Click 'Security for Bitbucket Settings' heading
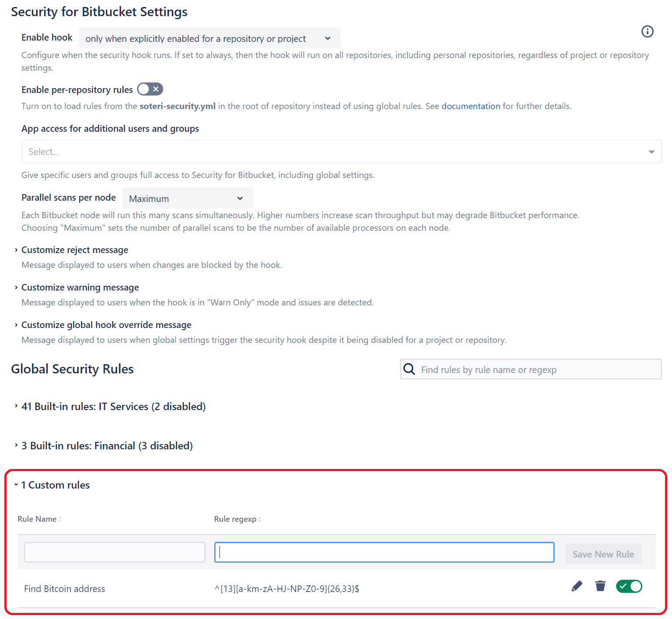This screenshot has height=619, width=672. [x=99, y=12]
